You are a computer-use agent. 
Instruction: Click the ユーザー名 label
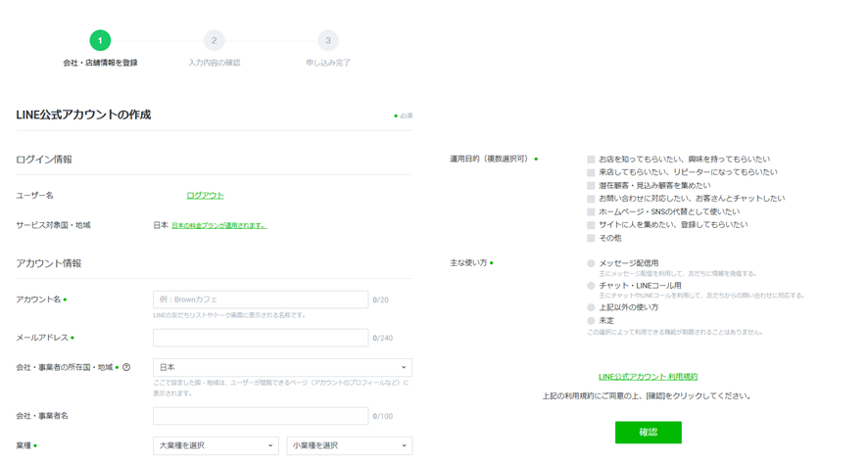pos(35,195)
